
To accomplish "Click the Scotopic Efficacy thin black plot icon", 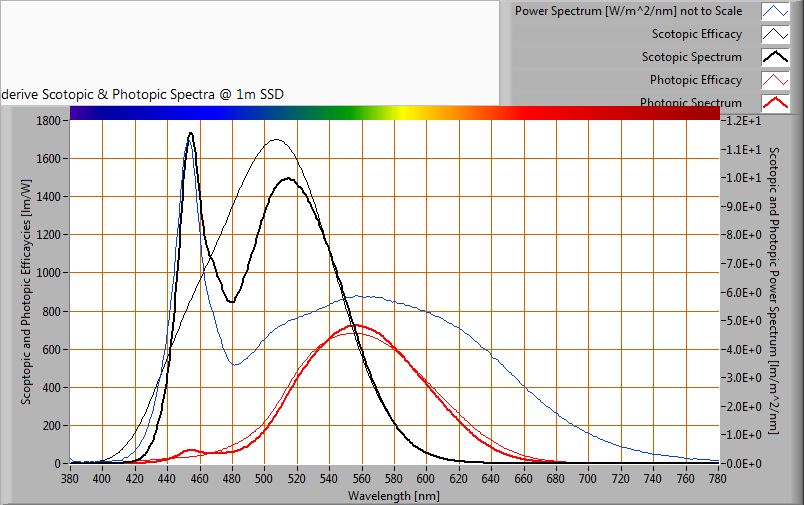I will coord(775,34).
